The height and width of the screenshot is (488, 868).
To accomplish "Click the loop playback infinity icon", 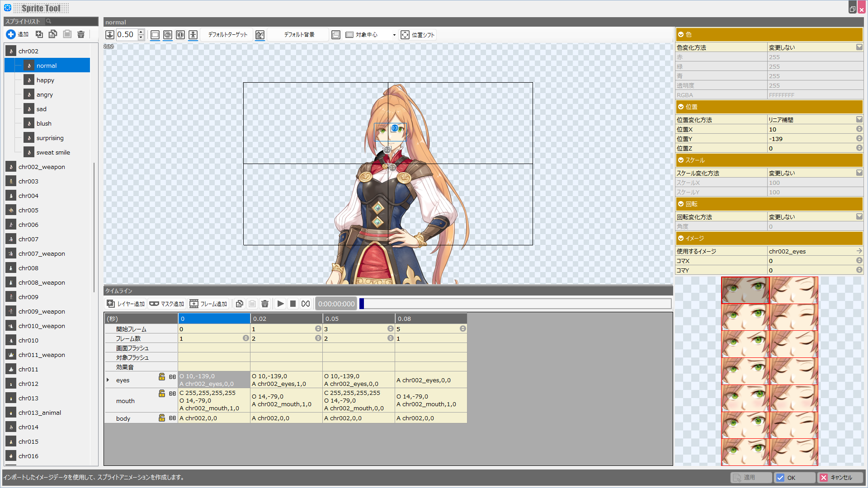I will [306, 304].
